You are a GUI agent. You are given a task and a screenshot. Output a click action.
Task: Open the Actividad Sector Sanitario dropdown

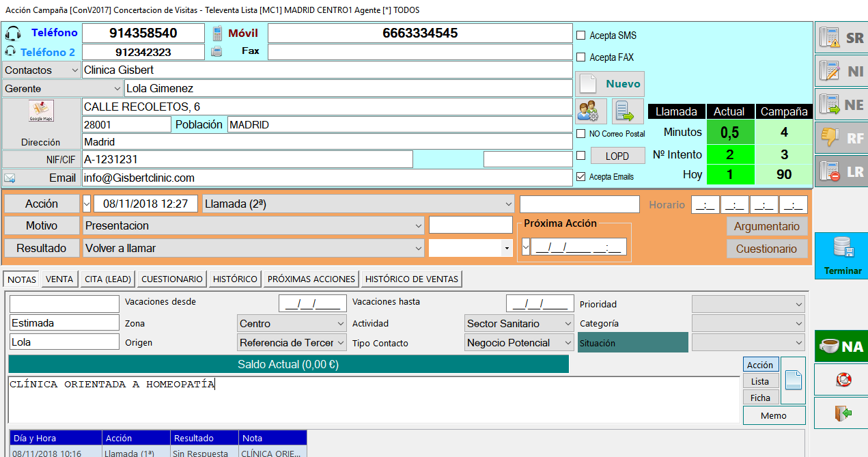tap(568, 324)
